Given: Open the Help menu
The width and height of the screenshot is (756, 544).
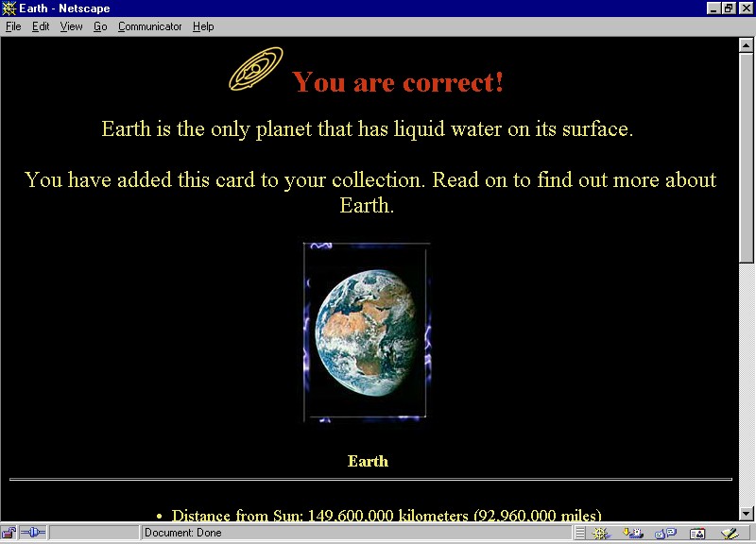Looking at the screenshot, I should [203, 26].
